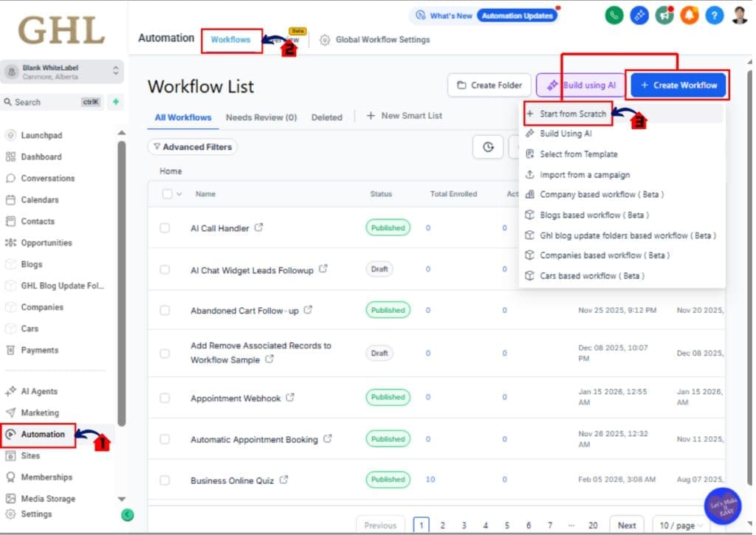Switch to the Needs Review tab

[x=260, y=116]
